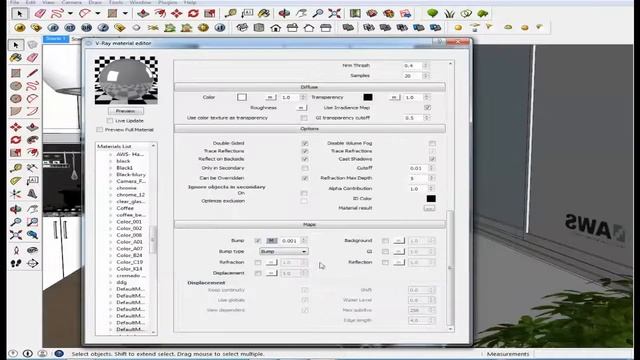This screenshot has height=360, width=640.
Task: Collapse the Maps rollout header
Action: click(310, 224)
